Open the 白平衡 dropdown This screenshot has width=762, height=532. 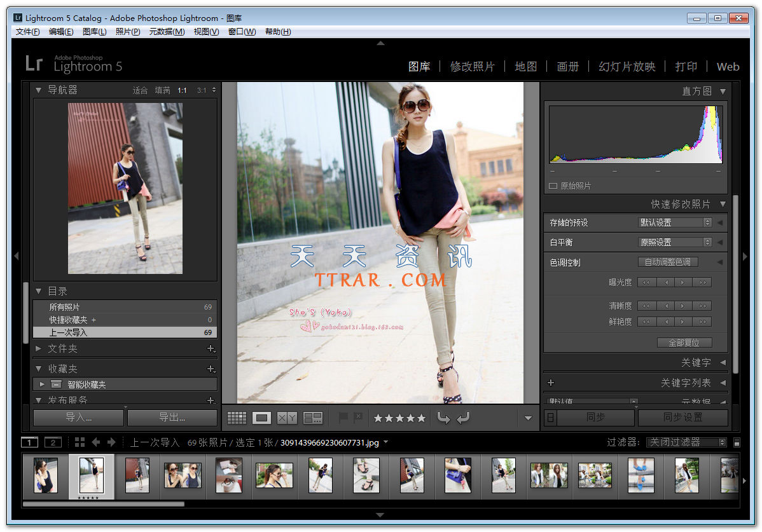pos(675,242)
